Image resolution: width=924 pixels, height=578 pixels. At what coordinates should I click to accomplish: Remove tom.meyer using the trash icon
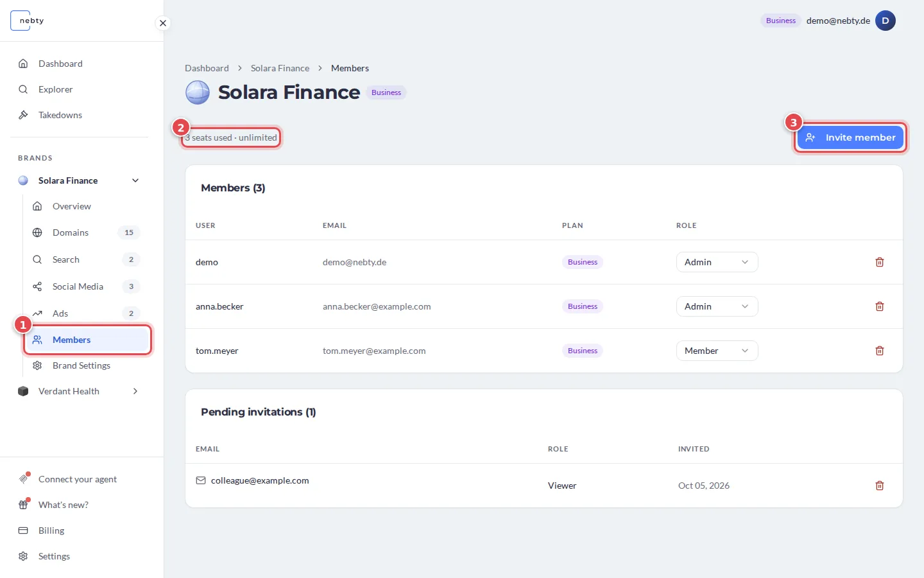[x=880, y=351]
